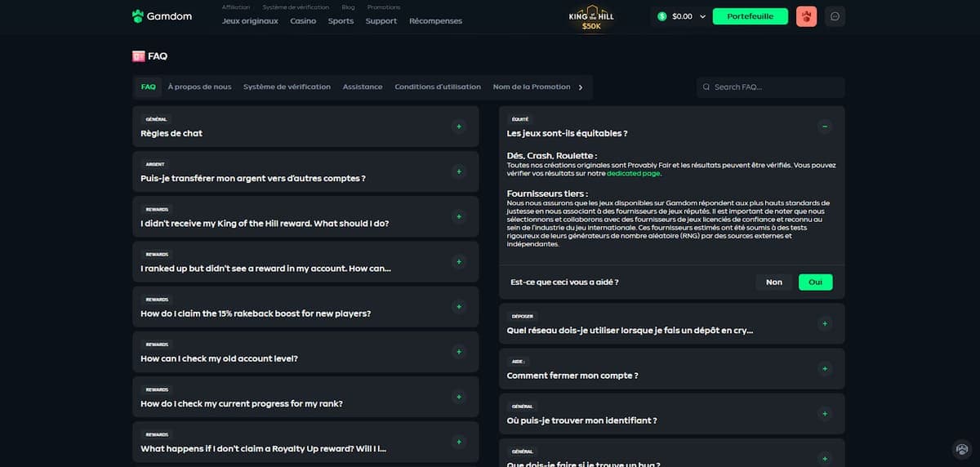
Task: Click the green Portefeuille button
Action: click(750, 16)
